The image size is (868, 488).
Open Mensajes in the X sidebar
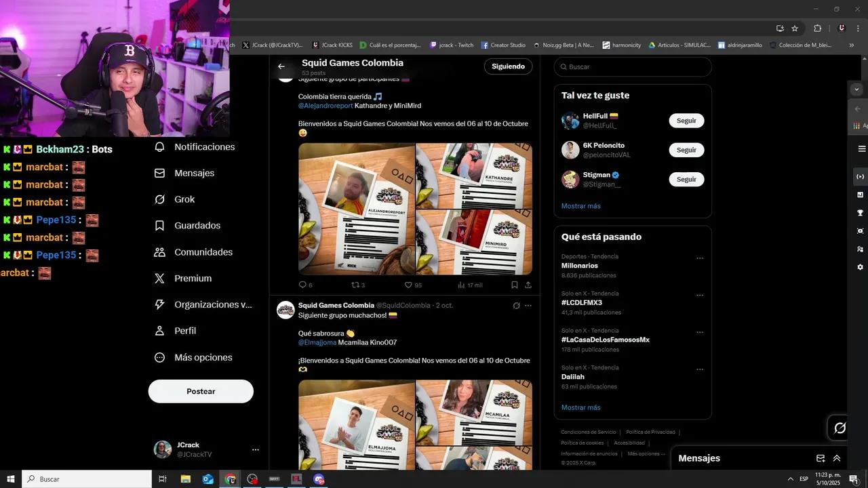tap(184, 174)
